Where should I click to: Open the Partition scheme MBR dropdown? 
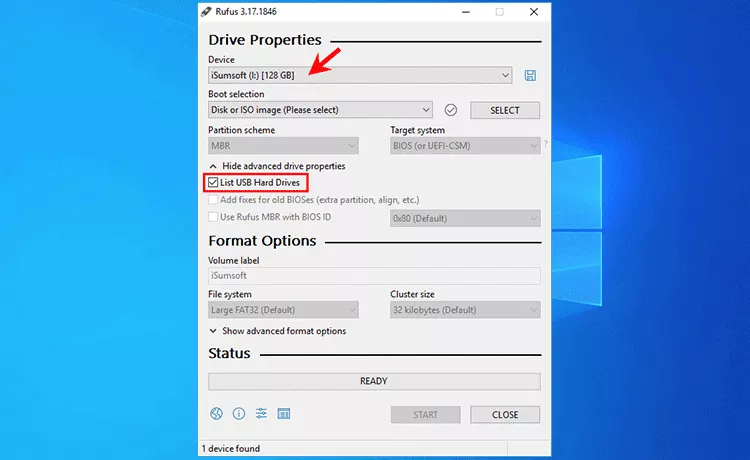(x=283, y=146)
